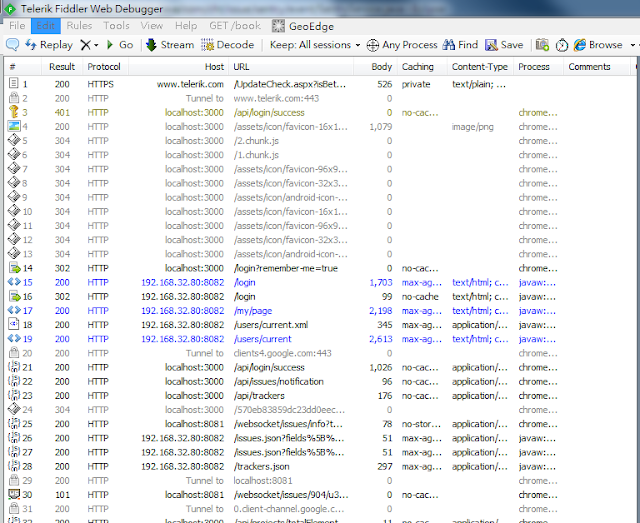640x523 pixels.
Task: Open the Edit menu
Action: (46, 26)
